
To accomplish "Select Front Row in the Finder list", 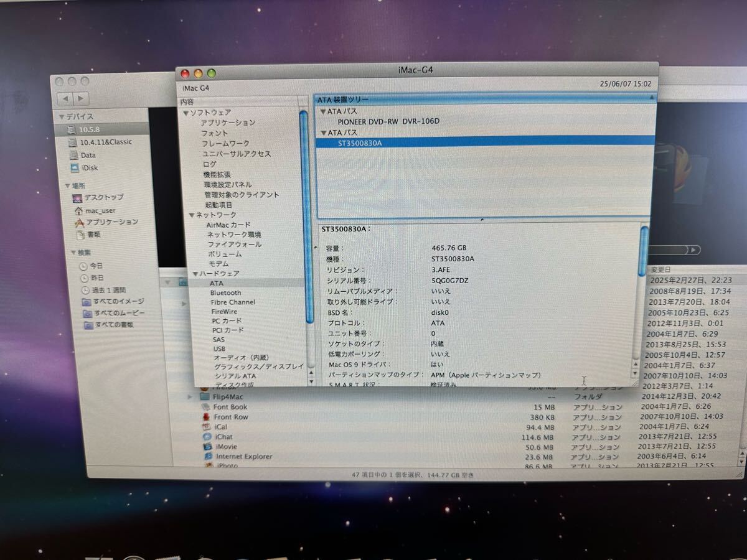I will (230, 417).
